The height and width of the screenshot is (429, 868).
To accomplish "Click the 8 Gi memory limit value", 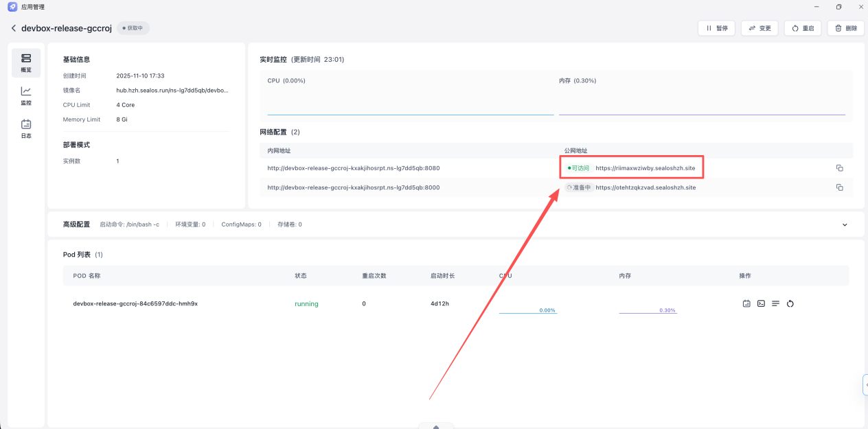I will (x=122, y=119).
